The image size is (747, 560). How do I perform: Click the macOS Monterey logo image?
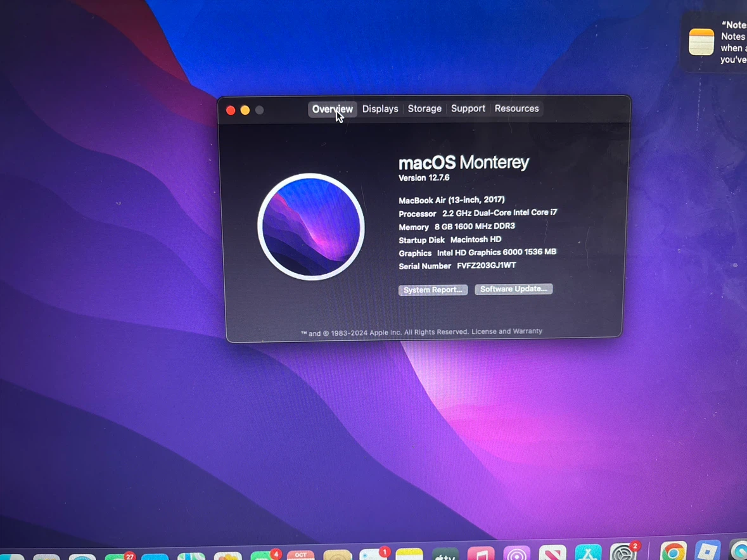[x=311, y=227]
